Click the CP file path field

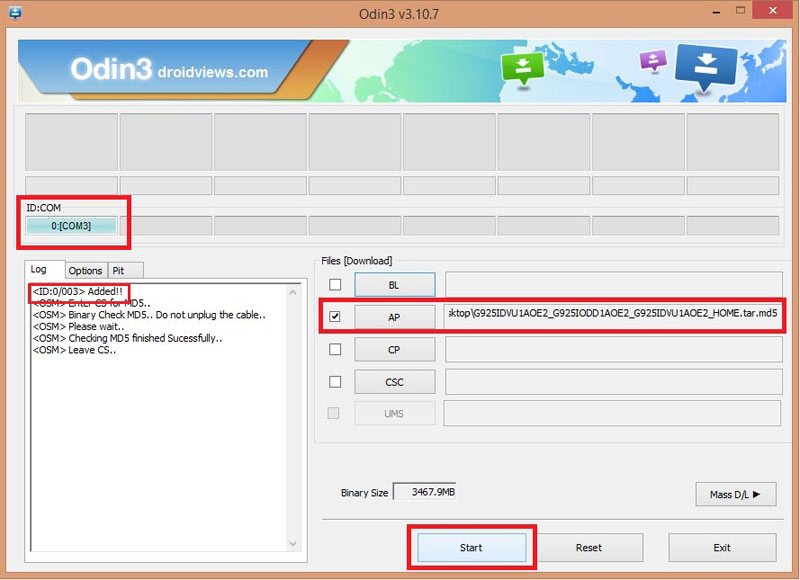(614, 350)
